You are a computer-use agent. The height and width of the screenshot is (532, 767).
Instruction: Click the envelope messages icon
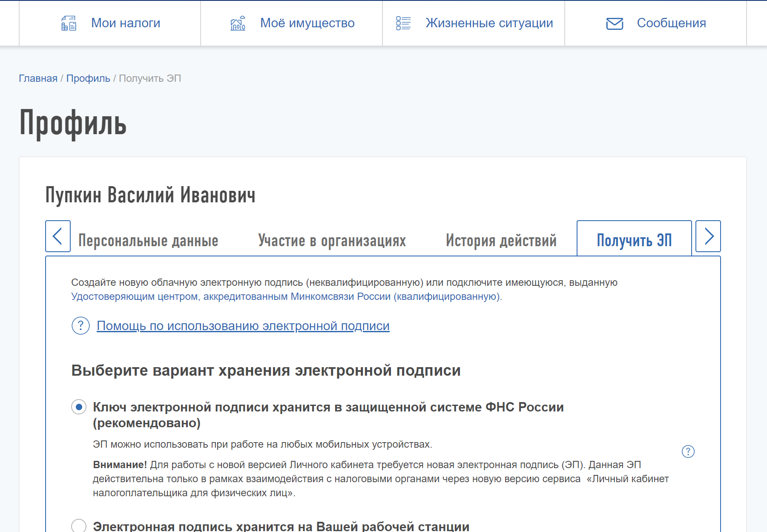[614, 23]
